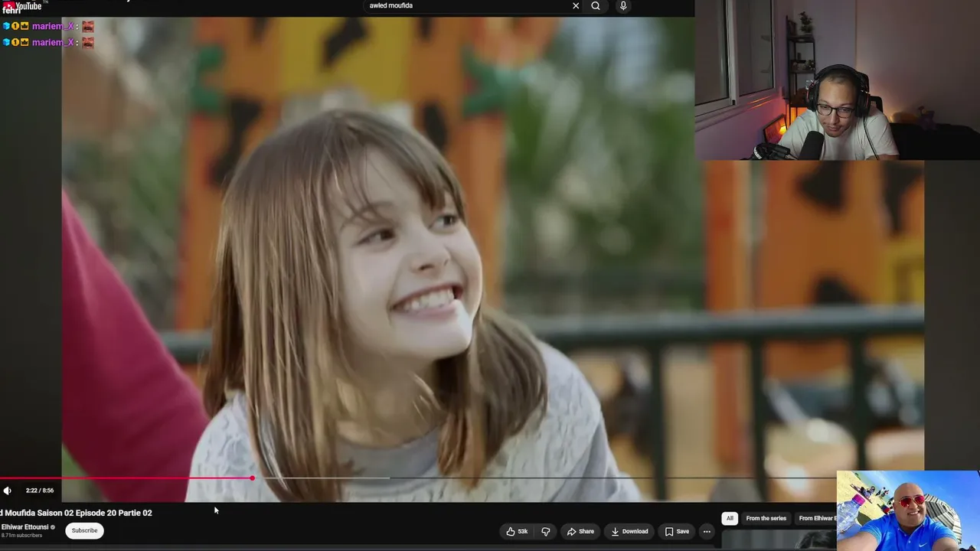This screenshot has width=980, height=551.
Task: Click the red playhead on the progress bar
Action: [252, 478]
